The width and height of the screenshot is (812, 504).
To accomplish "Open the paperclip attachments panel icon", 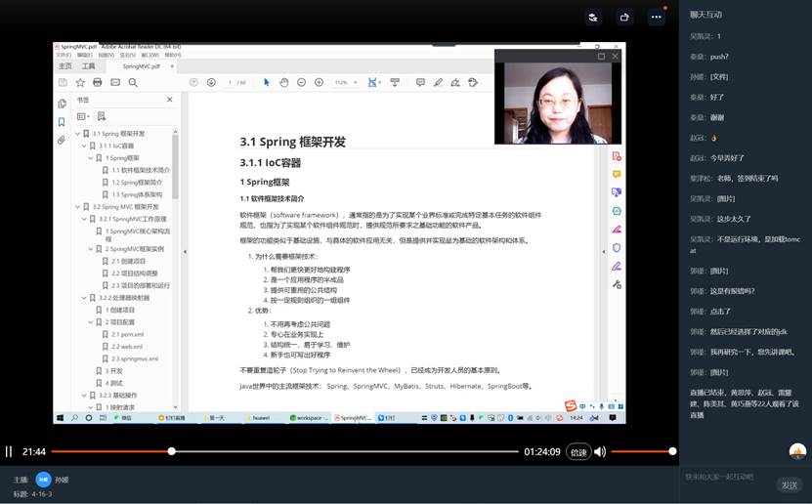I will pyautogui.click(x=62, y=141).
